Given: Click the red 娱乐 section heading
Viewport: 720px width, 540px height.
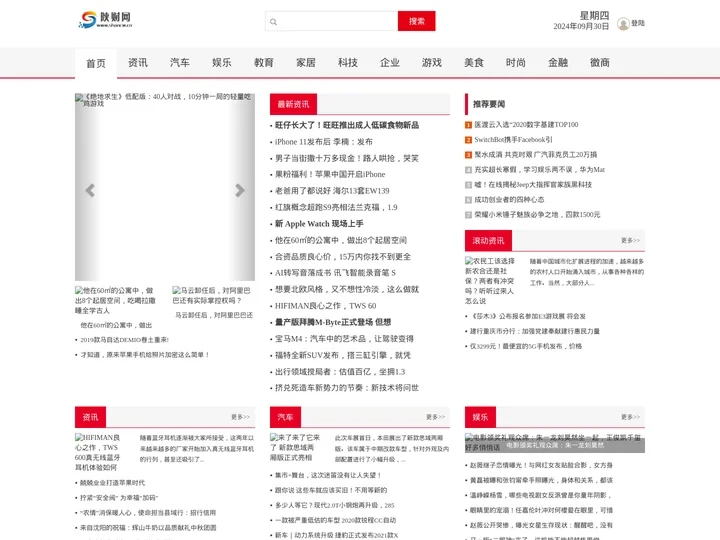Looking at the screenshot, I should (x=480, y=417).
